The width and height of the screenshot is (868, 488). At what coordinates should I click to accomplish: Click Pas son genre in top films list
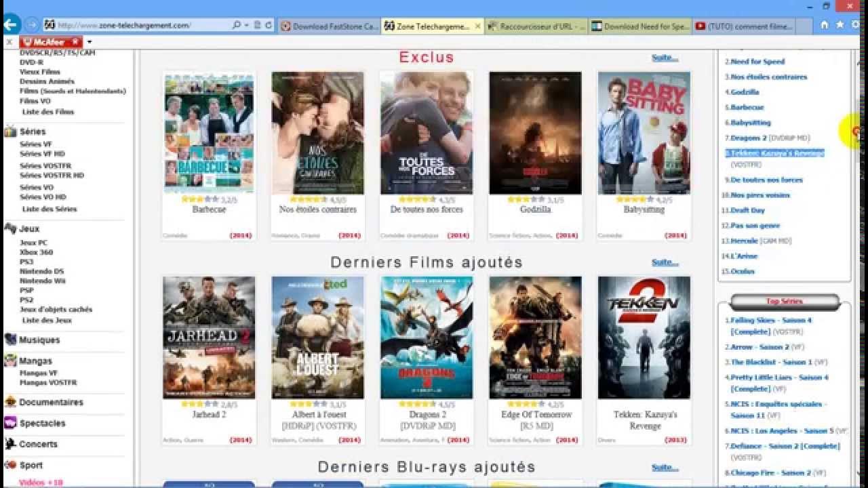point(755,226)
